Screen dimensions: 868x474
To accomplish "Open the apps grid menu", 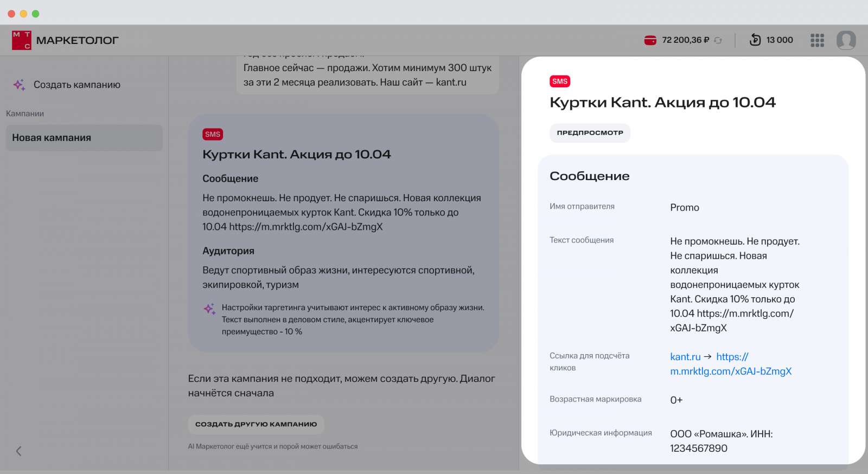I will pyautogui.click(x=817, y=40).
